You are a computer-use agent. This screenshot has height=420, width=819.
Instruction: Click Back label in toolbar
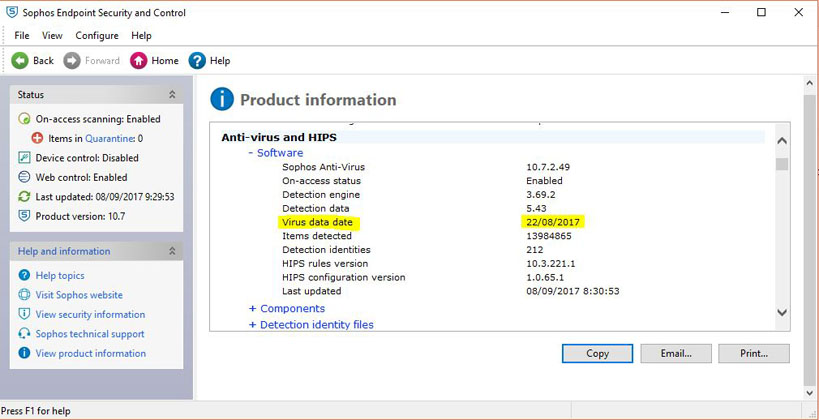(x=43, y=61)
